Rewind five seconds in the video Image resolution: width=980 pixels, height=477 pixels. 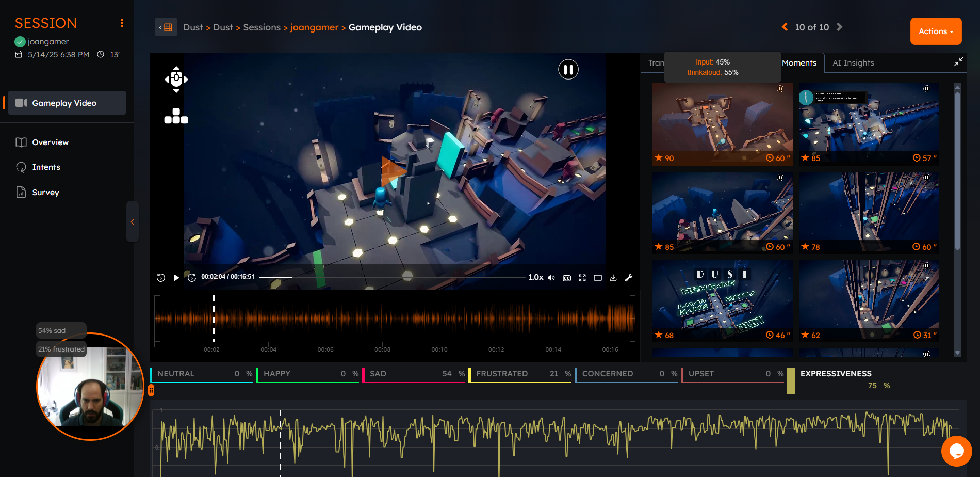[161, 278]
